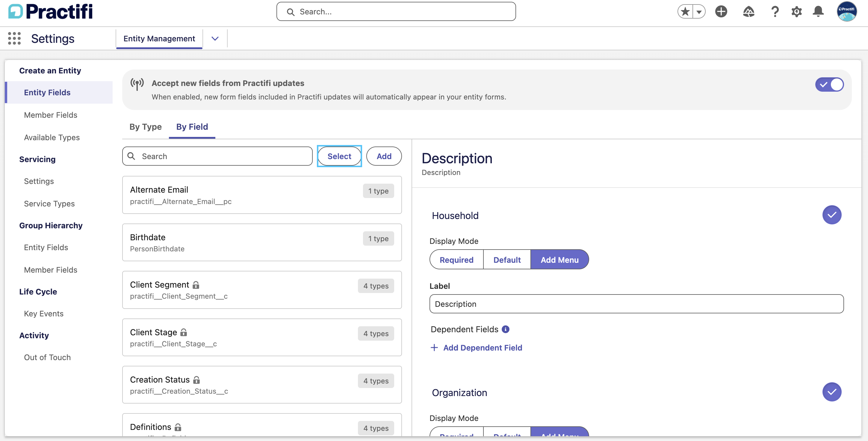Screen dimensions: 868x441
Task: Open Member Fields under Group Hierarchy
Action: click(51, 270)
